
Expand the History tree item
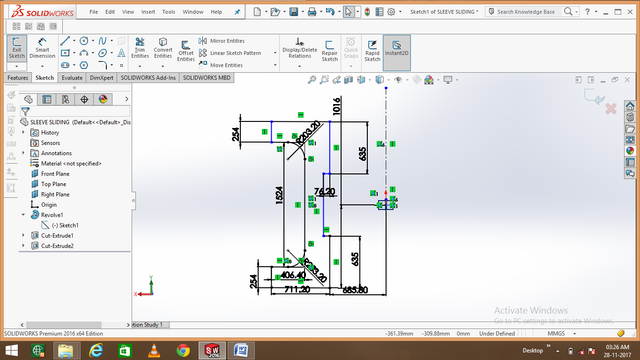pos(23,133)
